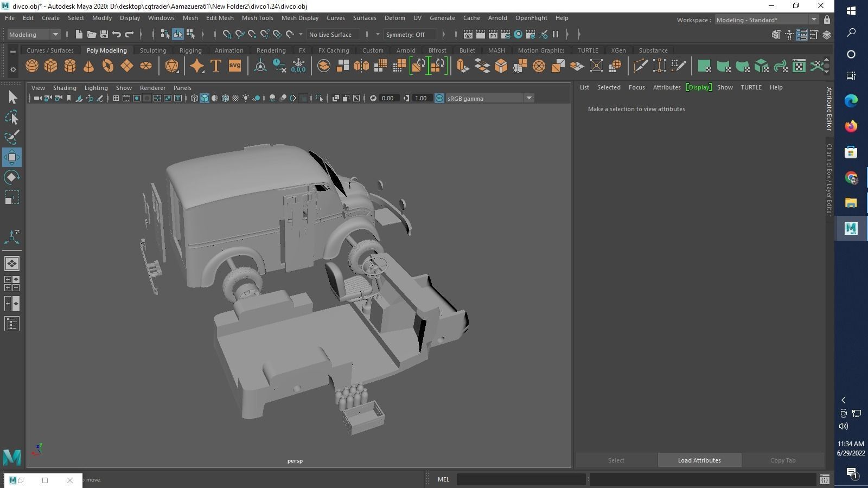Expand Windows system tray chevron

pyautogui.click(x=844, y=400)
